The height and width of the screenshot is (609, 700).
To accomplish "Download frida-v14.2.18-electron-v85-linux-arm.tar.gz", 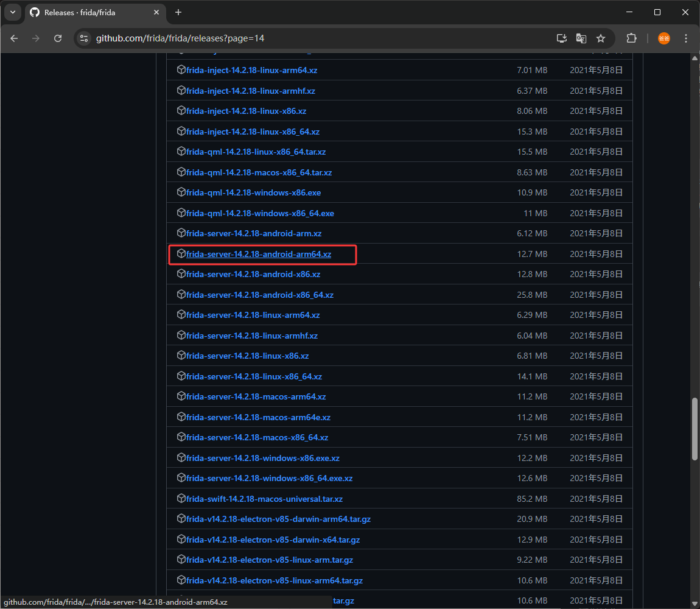I will 270,560.
